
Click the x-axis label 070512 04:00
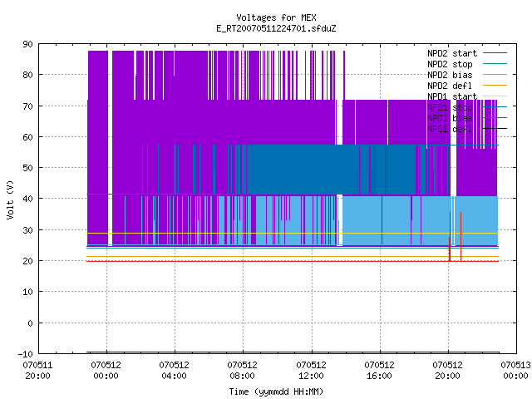click(x=174, y=371)
